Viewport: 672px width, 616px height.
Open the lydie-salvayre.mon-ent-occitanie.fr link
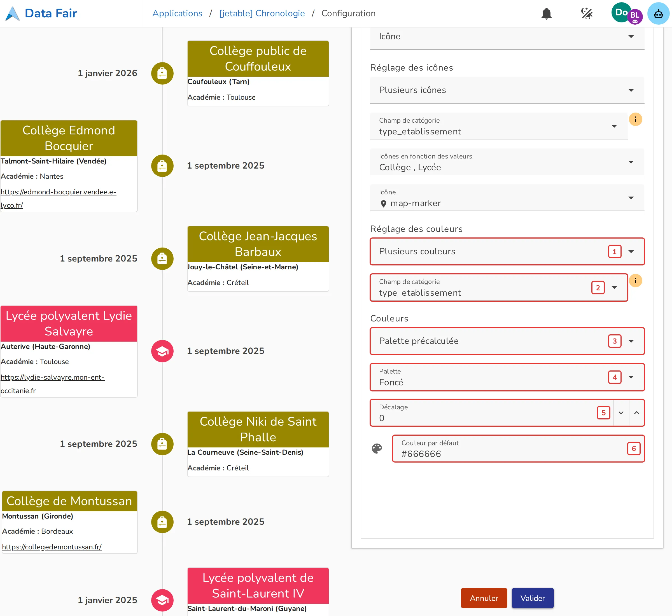[52, 384]
